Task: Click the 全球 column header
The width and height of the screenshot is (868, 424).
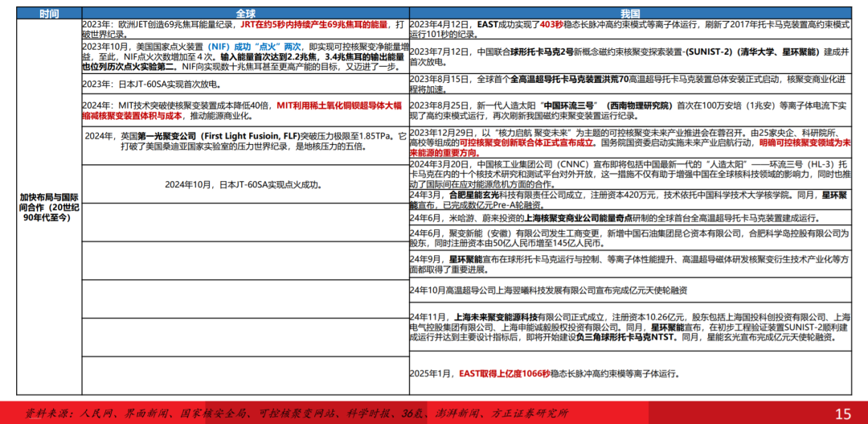Action: click(245, 13)
